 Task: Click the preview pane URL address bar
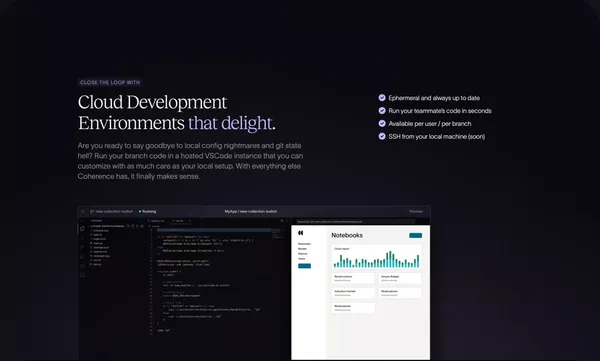[x=355, y=222]
